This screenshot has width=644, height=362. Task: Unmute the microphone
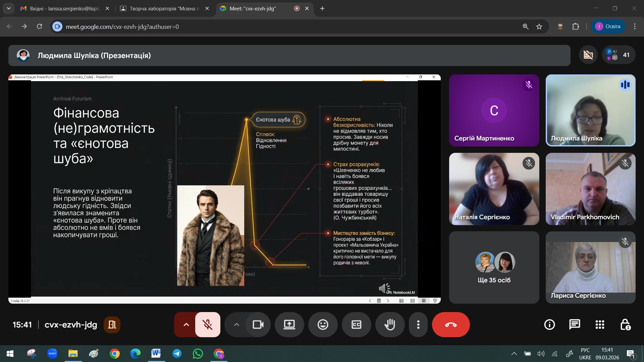208,324
